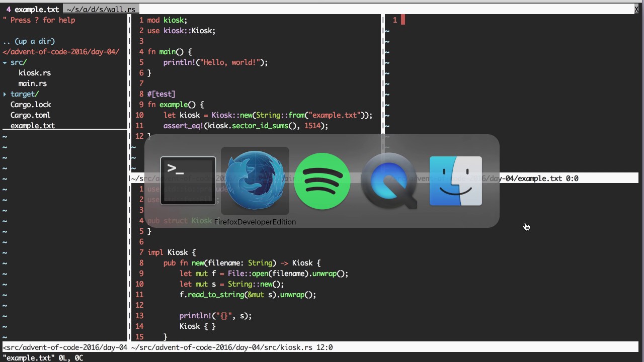
Task: Switch to Finder in the app switcher
Action: click(456, 181)
